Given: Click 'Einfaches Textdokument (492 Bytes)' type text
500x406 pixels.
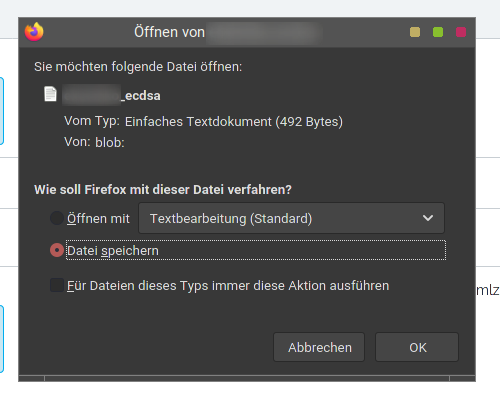Looking at the screenshot, I should coord(234,122).
